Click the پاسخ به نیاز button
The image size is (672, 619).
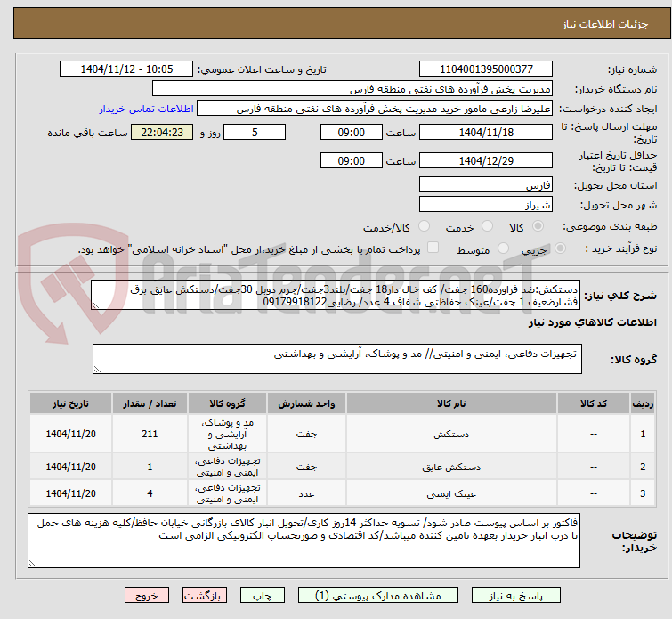pyautogui.click(x=516, y=596)
